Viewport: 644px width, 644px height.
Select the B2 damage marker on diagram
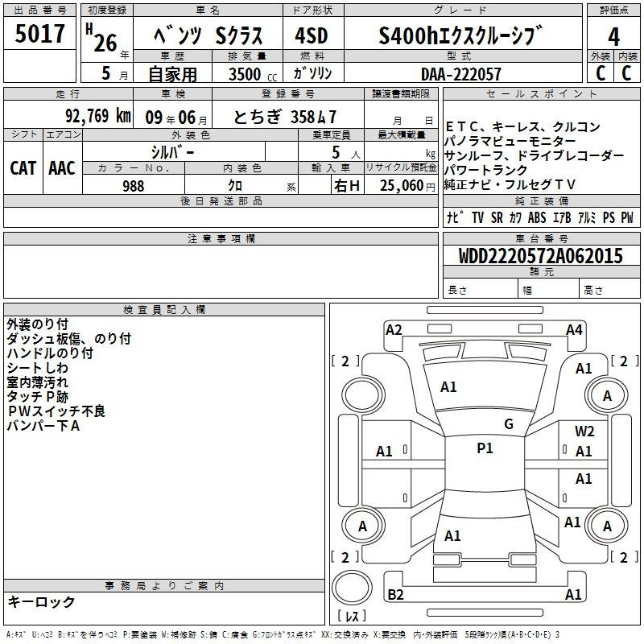(x=395, y=595)
